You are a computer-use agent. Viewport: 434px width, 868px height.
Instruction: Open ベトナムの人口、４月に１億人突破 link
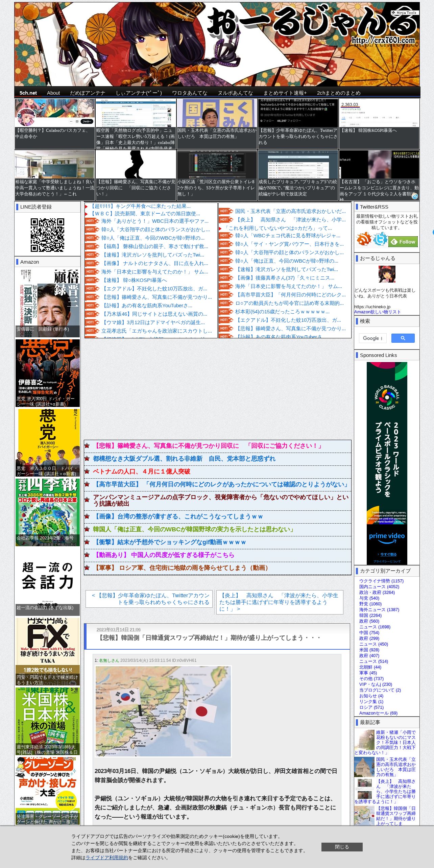point(142,472)
